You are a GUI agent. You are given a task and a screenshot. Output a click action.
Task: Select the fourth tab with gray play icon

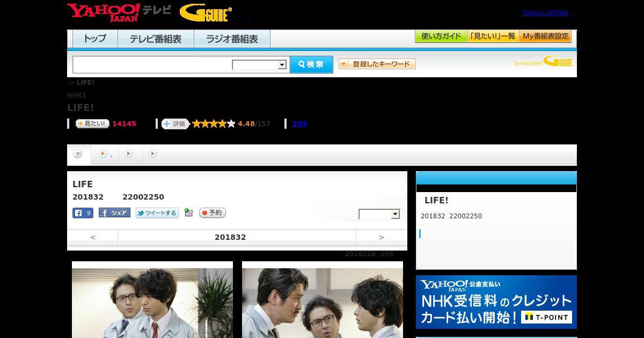pyautogui.click(x=153, y=154)
